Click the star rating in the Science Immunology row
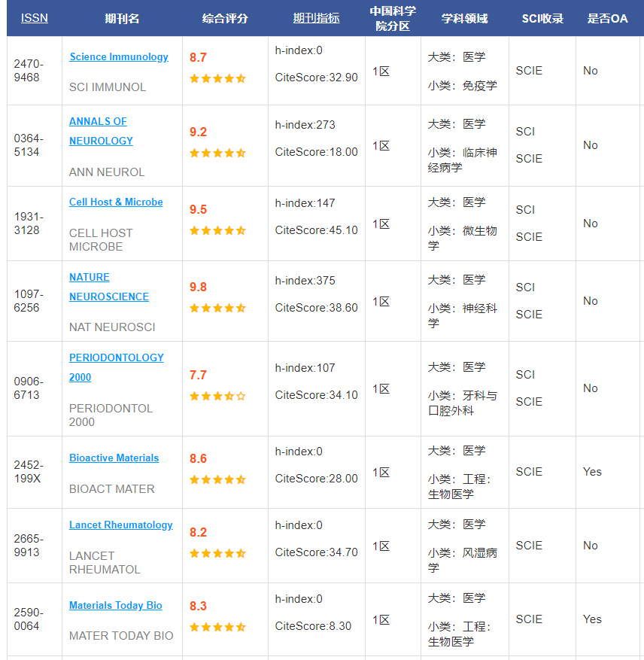The image size is (644, 660). click(217, 78)
